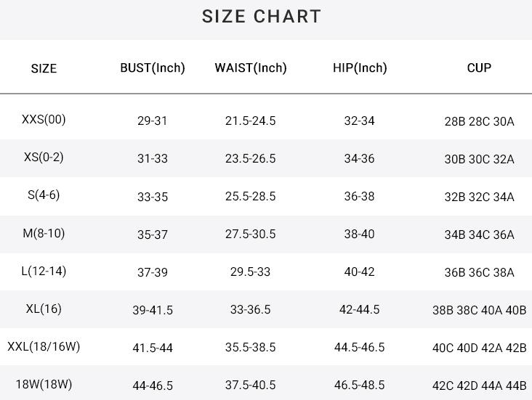The height and width of the screenshot is (400, 532).
Task: Select the S(4-6) size label
Action: point(44,195)
